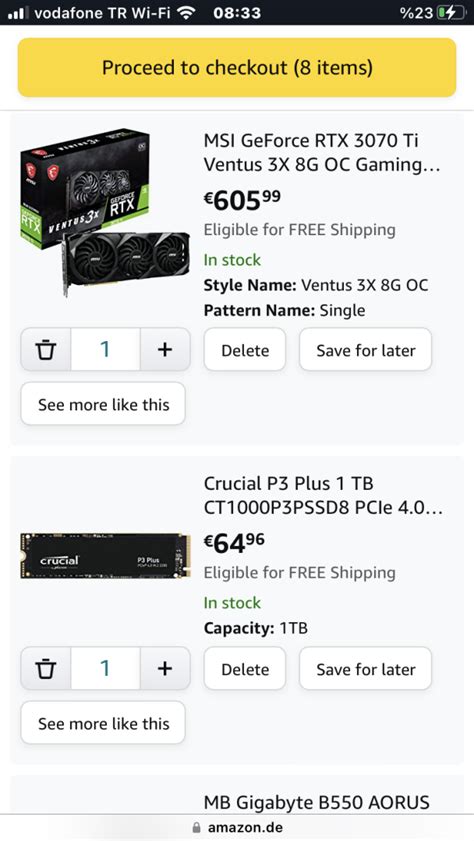Viewport: 474px width, 841px height.
Task: Proceed to checkout with 8 items
Action: [x=237, y=68]
